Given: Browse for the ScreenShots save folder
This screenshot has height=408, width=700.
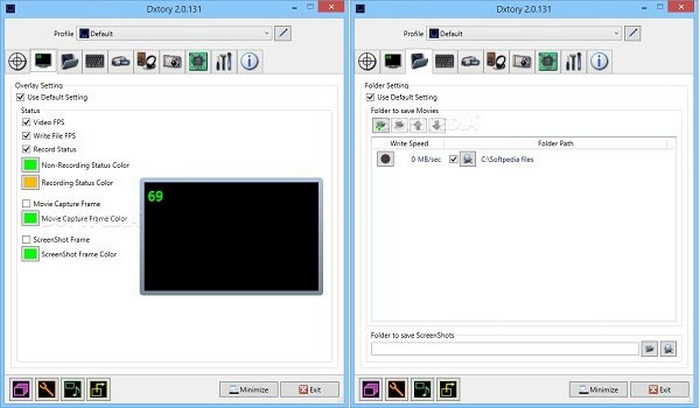Looking at the screenshot, I should tap(650, 349).
